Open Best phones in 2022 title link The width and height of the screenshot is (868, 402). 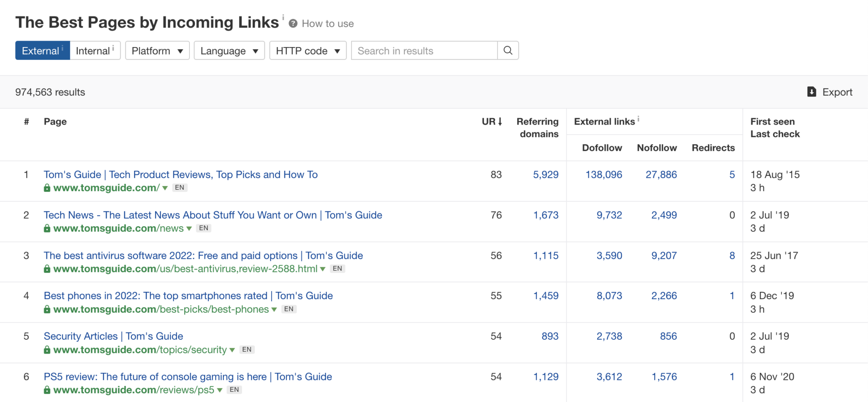pyautogui.click(x=188, y=296)
